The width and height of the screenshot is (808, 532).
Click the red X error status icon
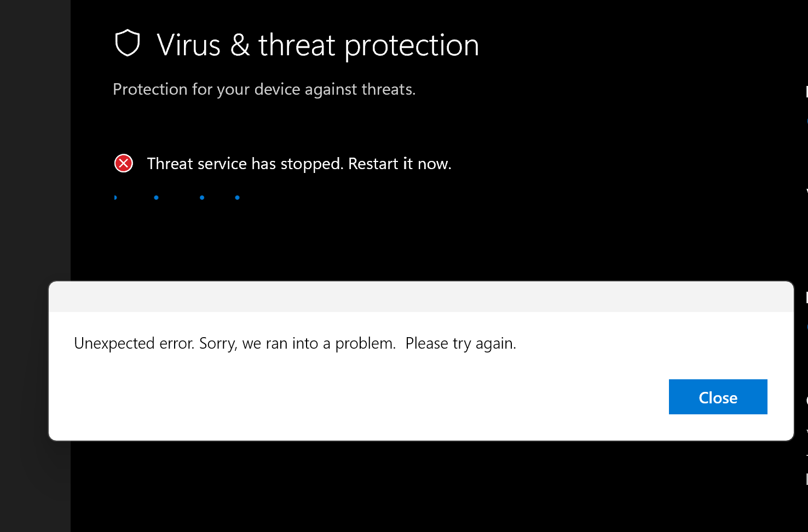coord(124,163)
